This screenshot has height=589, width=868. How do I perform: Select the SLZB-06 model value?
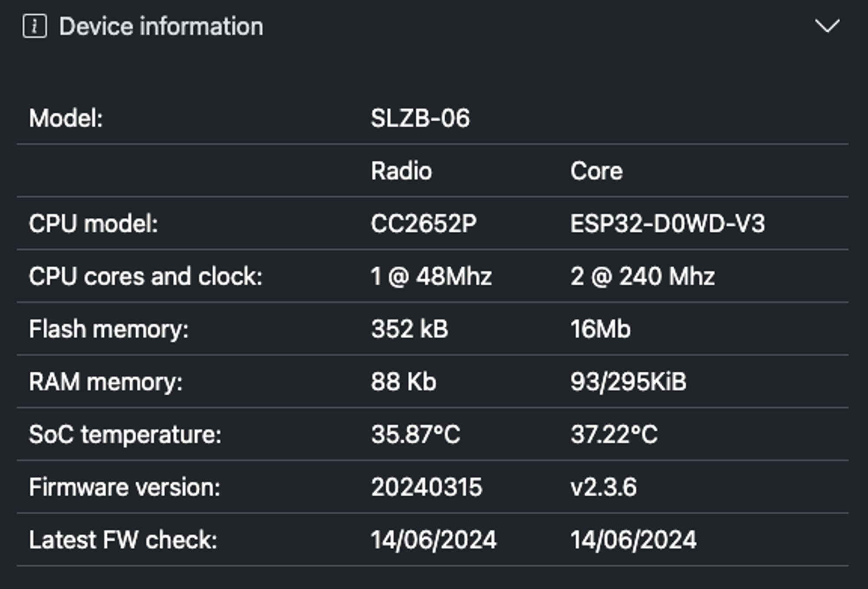pos(420,118)
